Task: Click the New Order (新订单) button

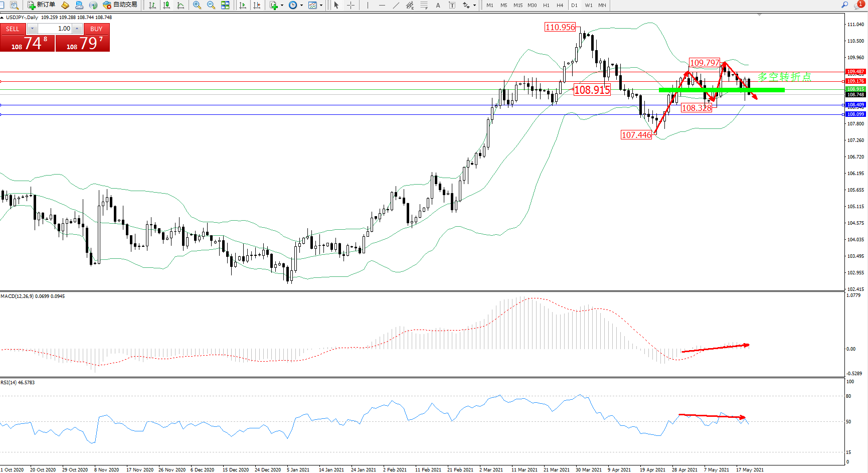Action: coord(41,5)
